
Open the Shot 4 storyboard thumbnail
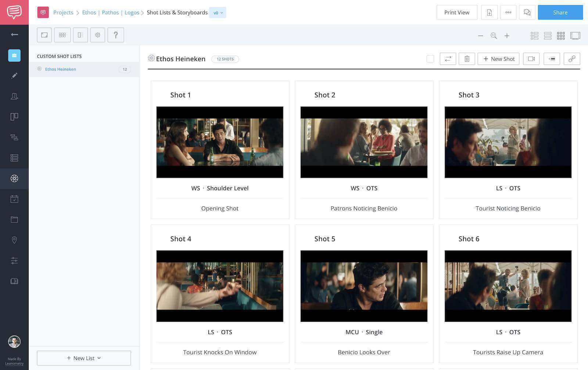[x=220, y=286]
